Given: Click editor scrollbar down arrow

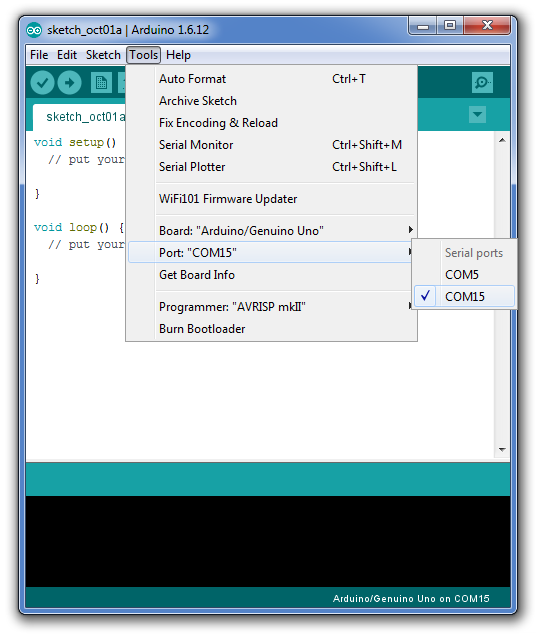Looking at the screenshot, I should tap(502, 450).
